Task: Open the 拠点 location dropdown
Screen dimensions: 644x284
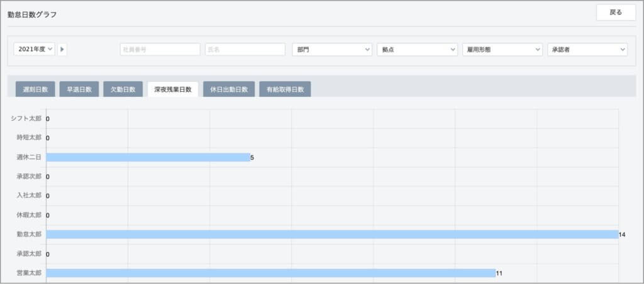Action: [x=417, y=49]
